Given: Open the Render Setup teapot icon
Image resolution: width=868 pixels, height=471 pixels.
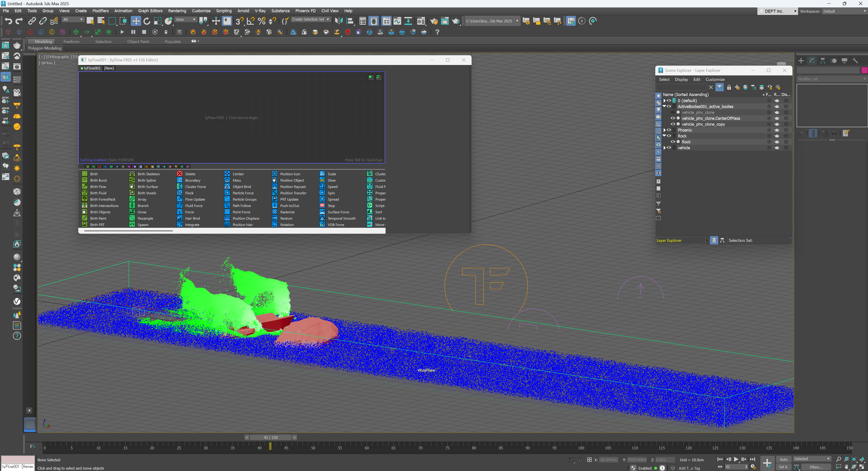Looking at the screenshot, I should 434,21.
